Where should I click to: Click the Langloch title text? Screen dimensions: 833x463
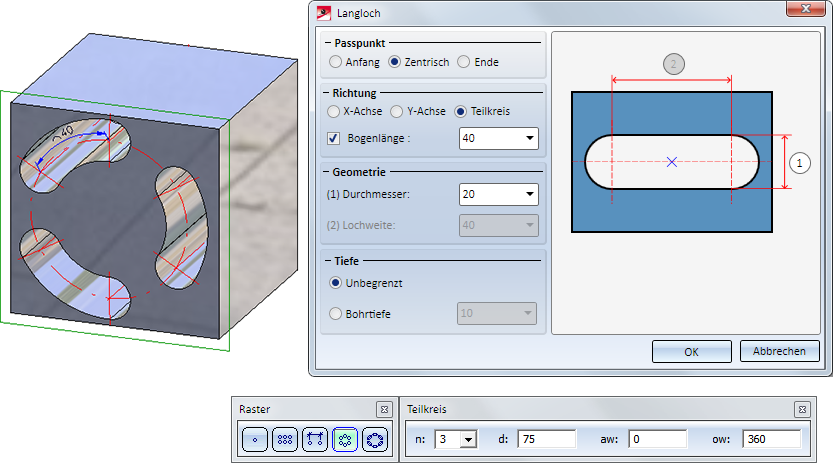tap(359, 13)
